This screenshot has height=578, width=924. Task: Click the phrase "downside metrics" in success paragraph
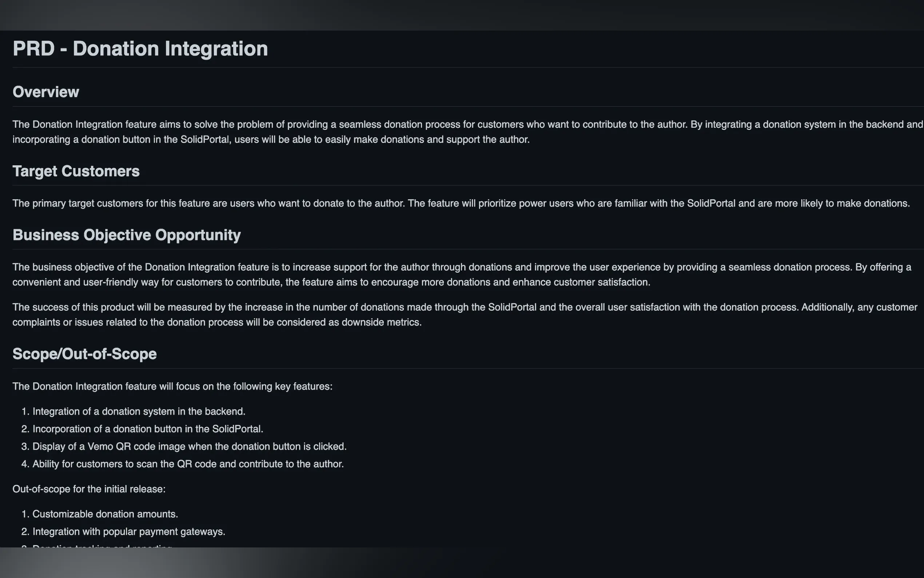tap(381, 322)
